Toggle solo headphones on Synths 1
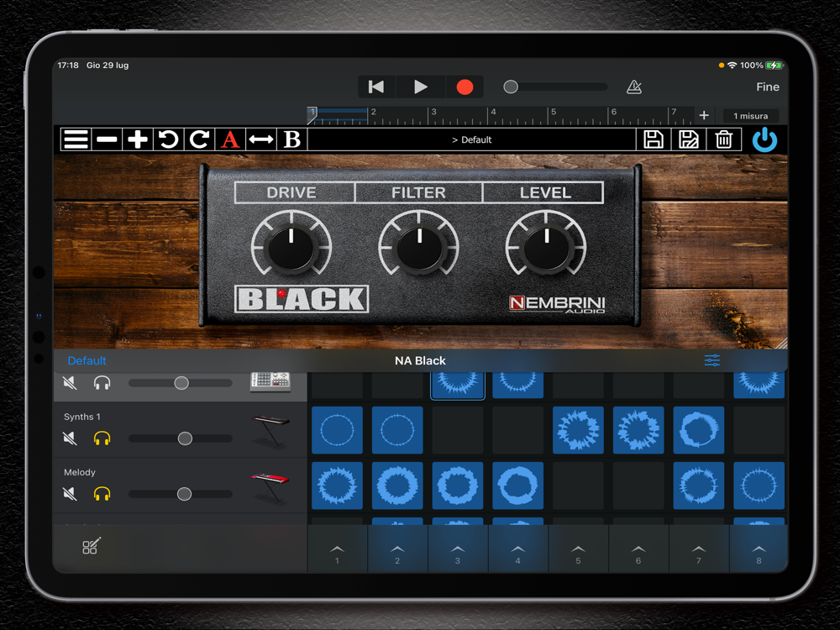Image resolution: width=840 pixels, height=630 pixels. (x=102, y=438)
